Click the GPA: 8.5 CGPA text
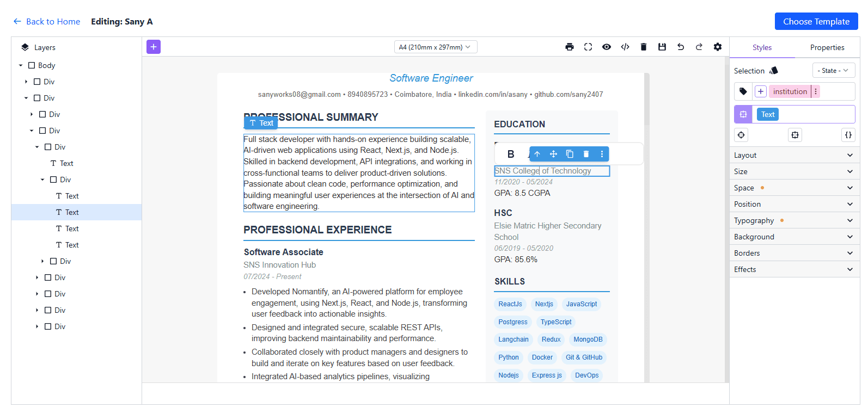 tap(522, 193)
